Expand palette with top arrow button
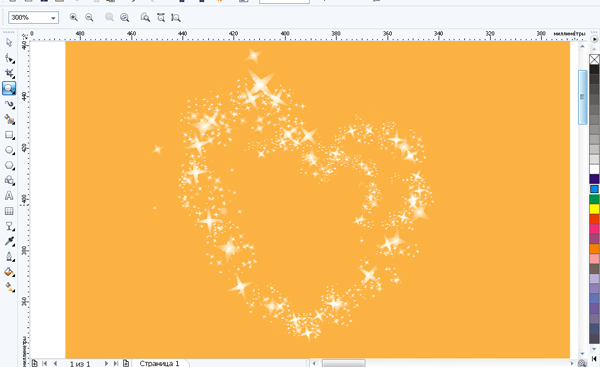 coord(594,39)
